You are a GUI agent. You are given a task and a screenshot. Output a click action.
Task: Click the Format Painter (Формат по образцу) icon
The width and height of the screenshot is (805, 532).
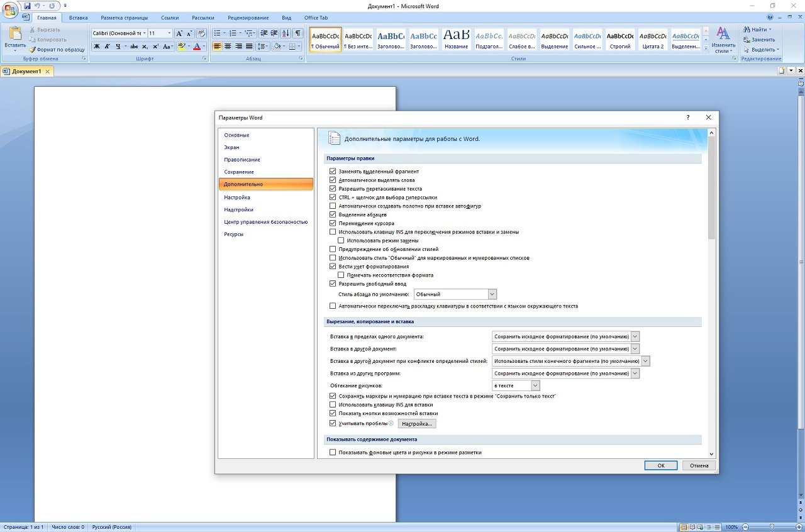point(33,49)
